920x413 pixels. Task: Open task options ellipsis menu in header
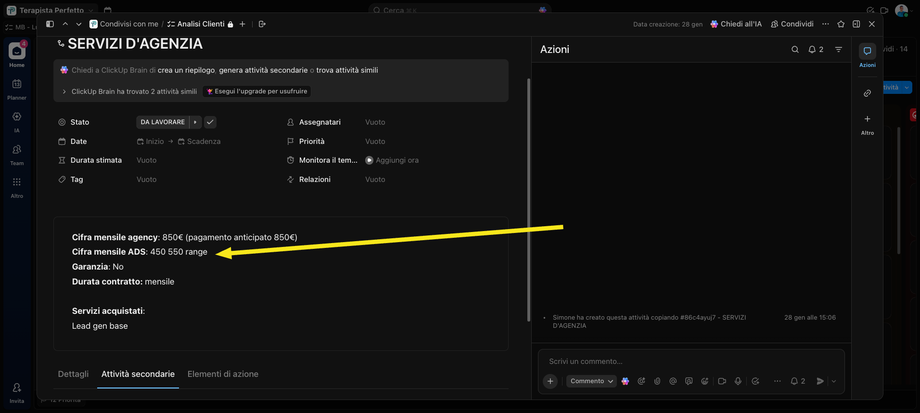[826, 24]
